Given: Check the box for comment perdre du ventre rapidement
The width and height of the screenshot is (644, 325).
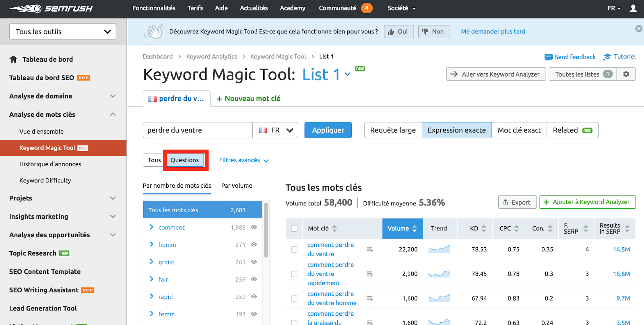Looking at the screenshot, I should 294,274.
